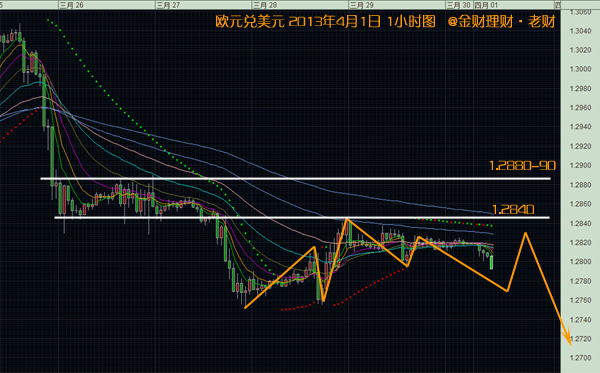The image size is (600, 373).
Task: Click the 三月 28 date label
Action: click(x=265, y=5)
